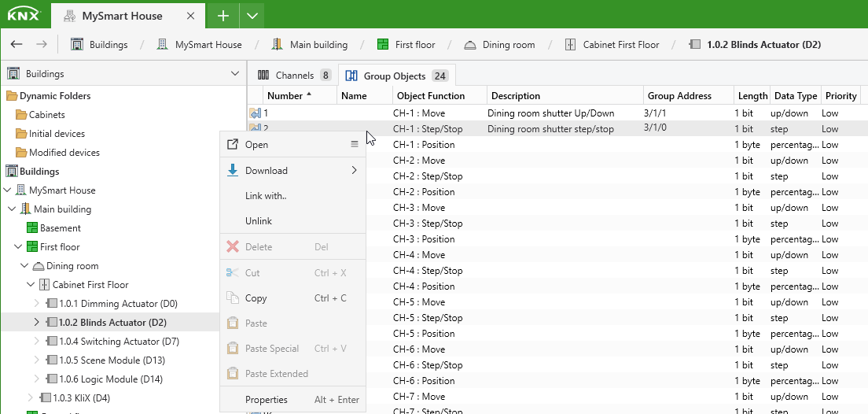The image size is (868, 414).
Task: Open Buildings breadcrumb
Action: [99, 44]
